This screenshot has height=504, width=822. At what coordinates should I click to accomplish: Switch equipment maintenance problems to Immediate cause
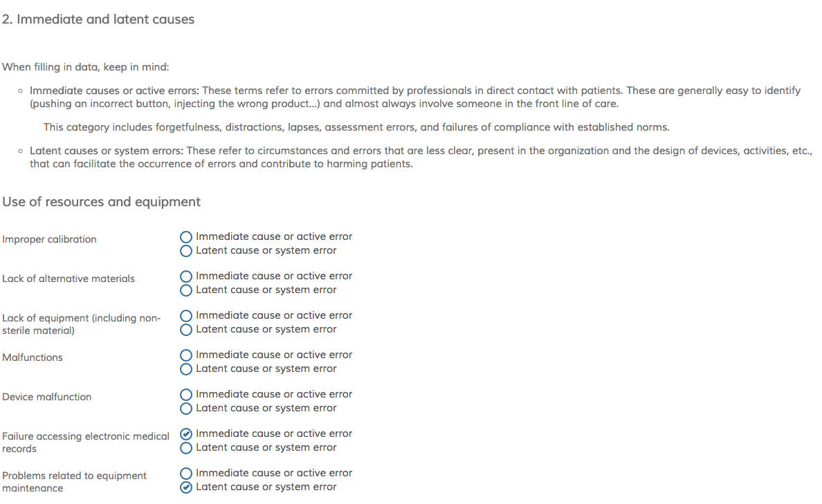(186, 474)
